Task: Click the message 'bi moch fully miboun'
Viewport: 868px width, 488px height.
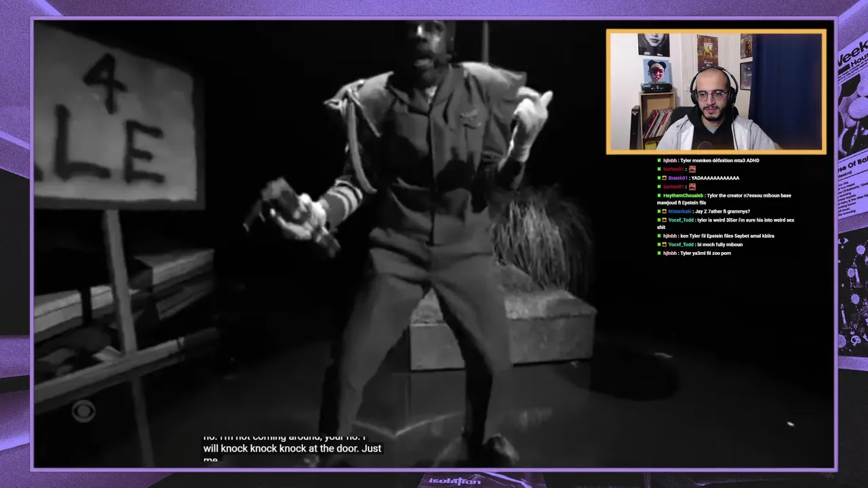Action: [720, 245]
